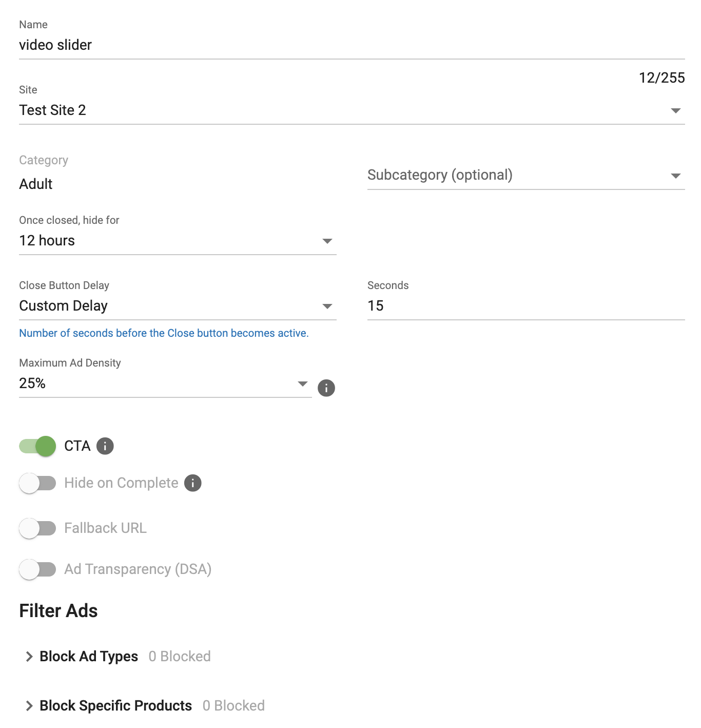Expand the Block Ad Types section
This screenshot has width=701, height=728.
point(29,657)
